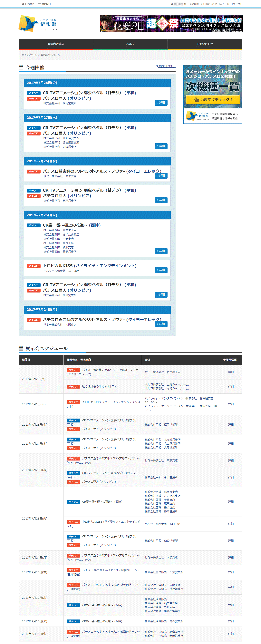Click table 詳細 link for 2017年8月1日(火) row
This screenshot has height=644, width=261.
[x=231, y=404]
